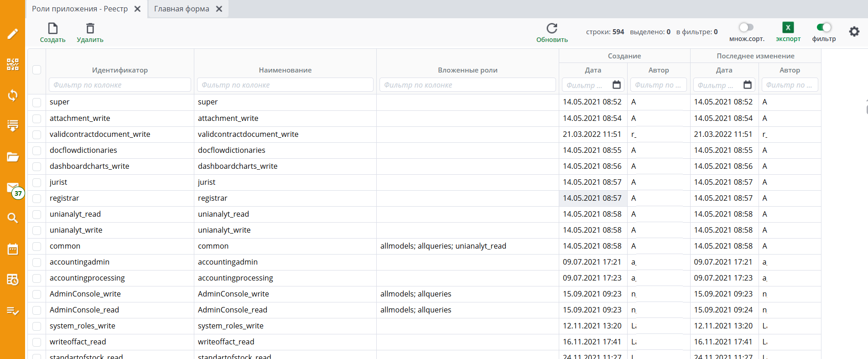This screenshot has width=868, height=359.
Task: Open the QR code icon in sidebar
Action: click(13, 64)
